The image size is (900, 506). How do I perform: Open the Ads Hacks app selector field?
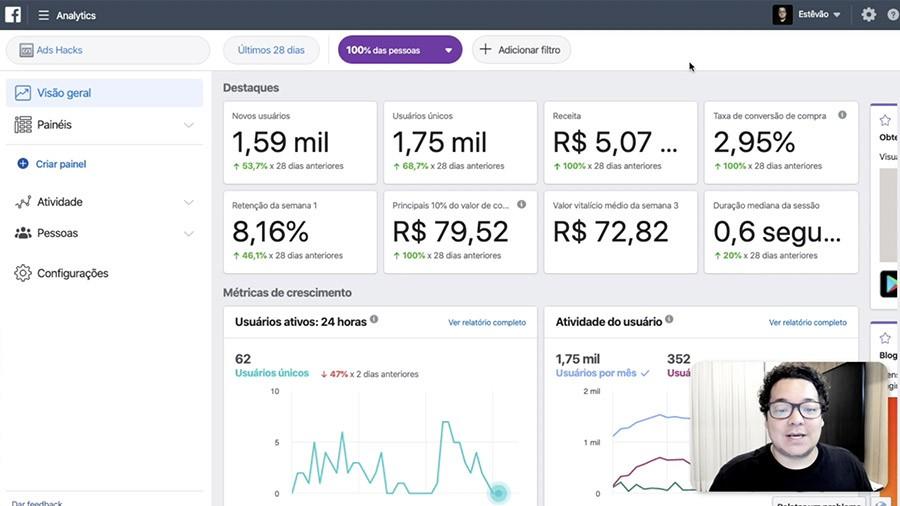(108, 50)
